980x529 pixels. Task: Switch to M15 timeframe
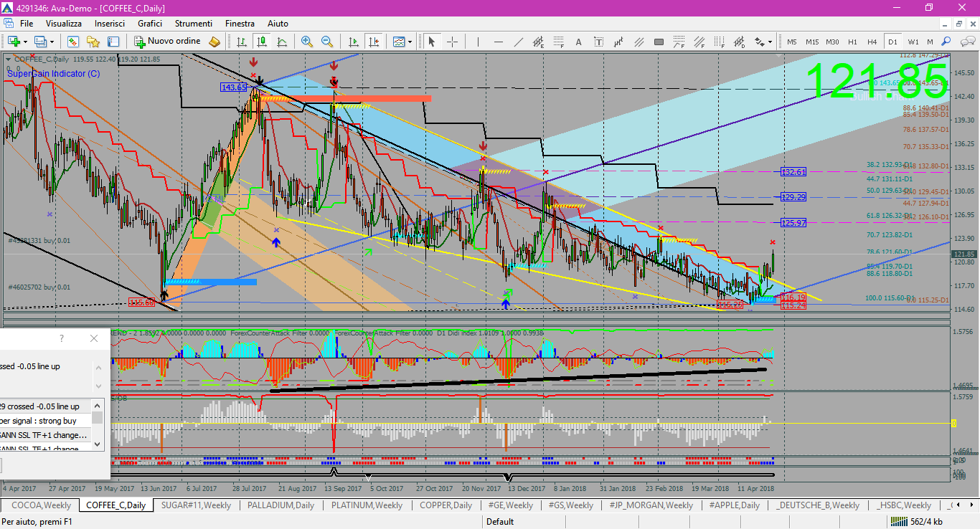tap(812, 42)
